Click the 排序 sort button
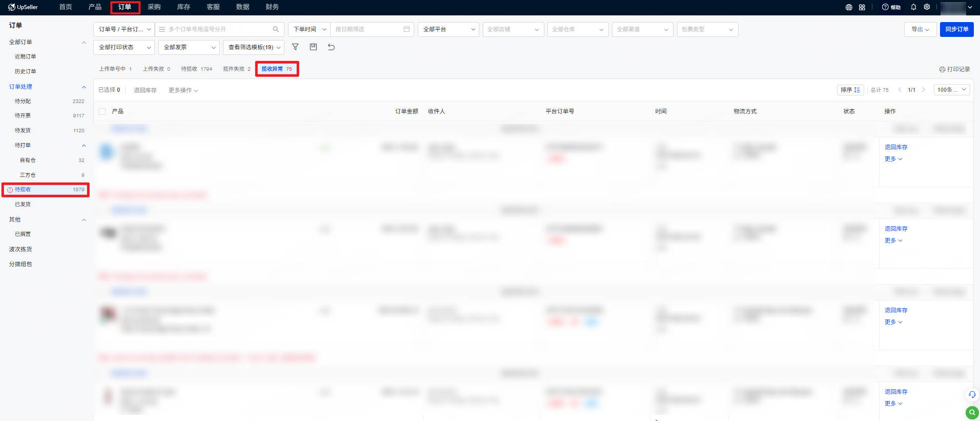This screenshot has width=980, height=421. point(850,90)
